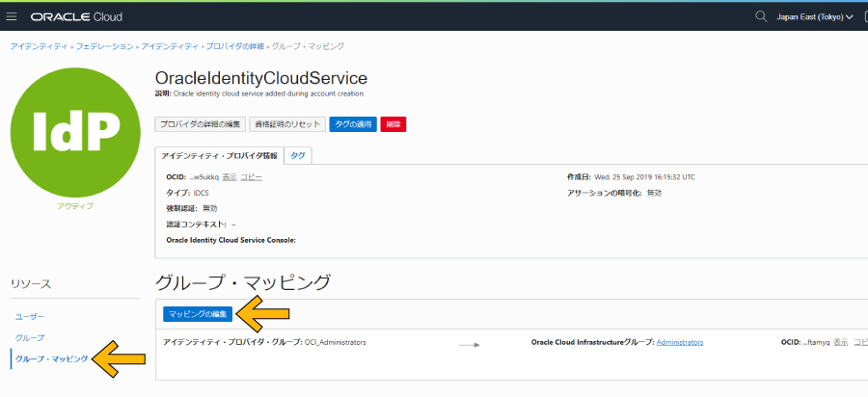The height and width of the screenshot is (397, 868).
Task: Open ユーザー in resources sidebar
Action: click(x=30, y=316)
